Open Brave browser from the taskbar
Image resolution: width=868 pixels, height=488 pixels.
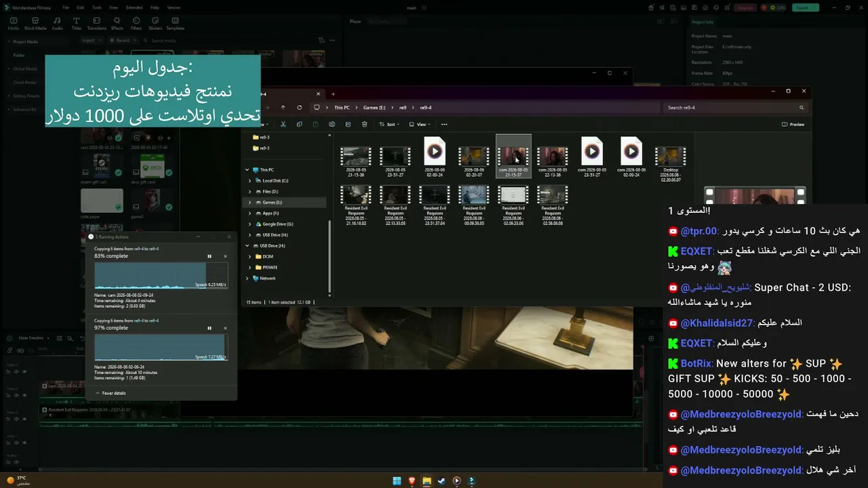[412, 481]
